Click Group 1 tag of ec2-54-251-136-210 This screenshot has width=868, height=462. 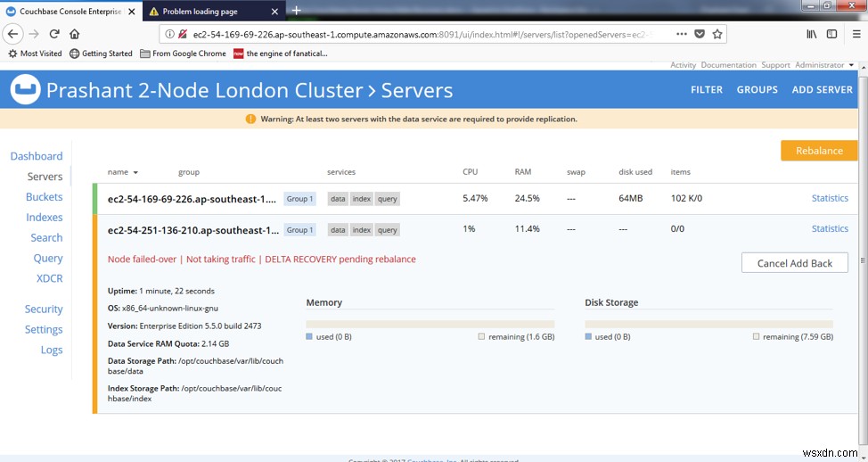coord(299,230)
